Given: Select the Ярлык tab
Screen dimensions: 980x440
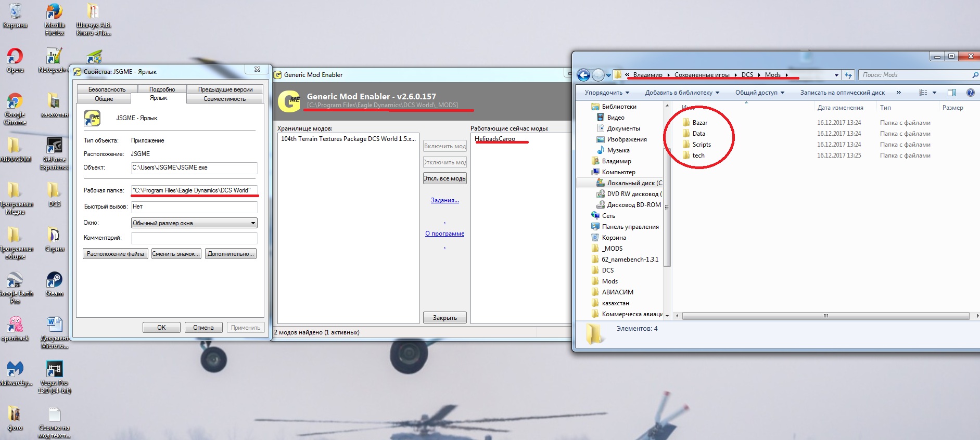Looking at the screenshot, I should pos(159,98).
